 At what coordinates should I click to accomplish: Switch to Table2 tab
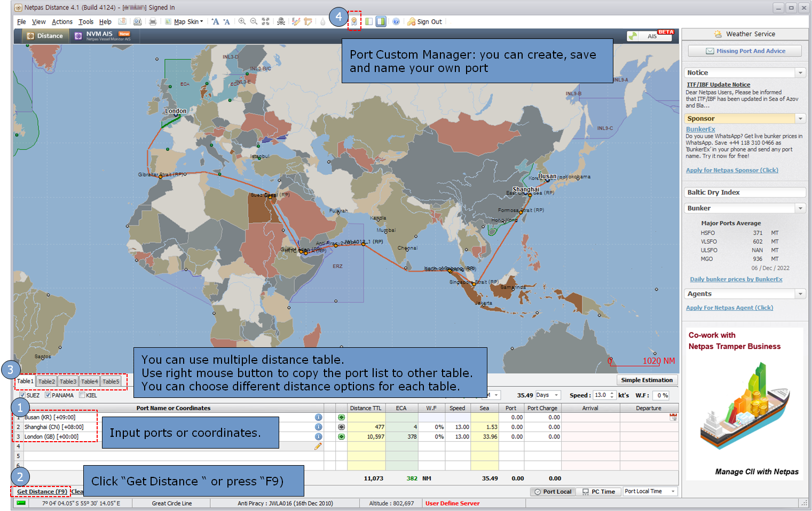46,381
